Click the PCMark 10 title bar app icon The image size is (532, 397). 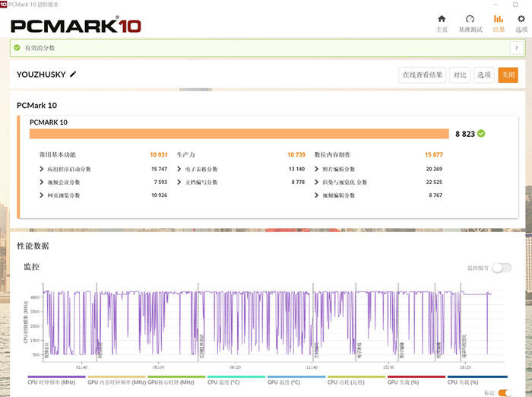coord(4,4)
